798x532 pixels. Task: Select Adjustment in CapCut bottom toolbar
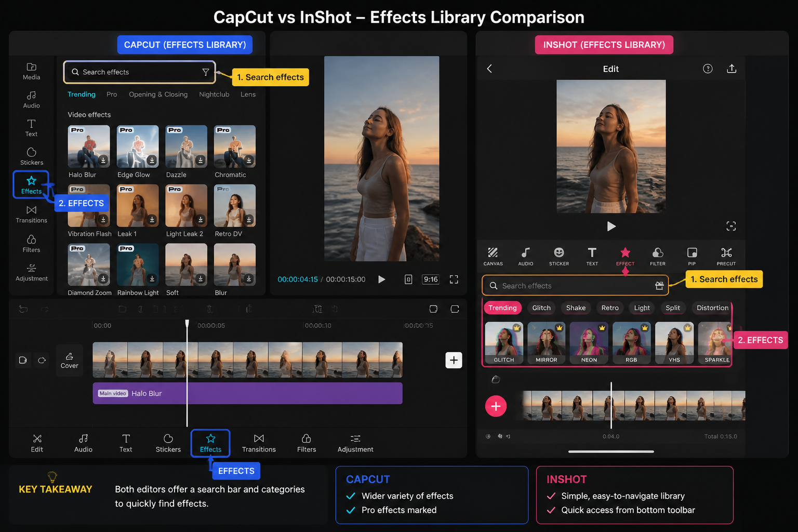[x=355, y=444]
